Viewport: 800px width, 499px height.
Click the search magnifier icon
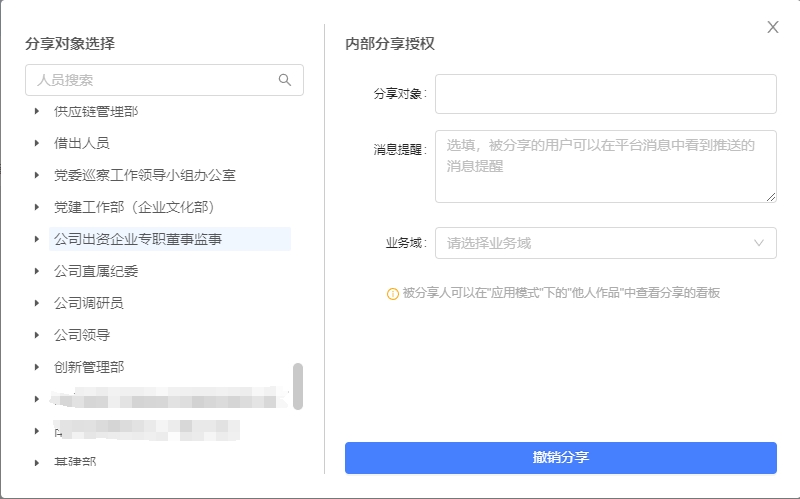pyautogui.click(x=285, y=80)
